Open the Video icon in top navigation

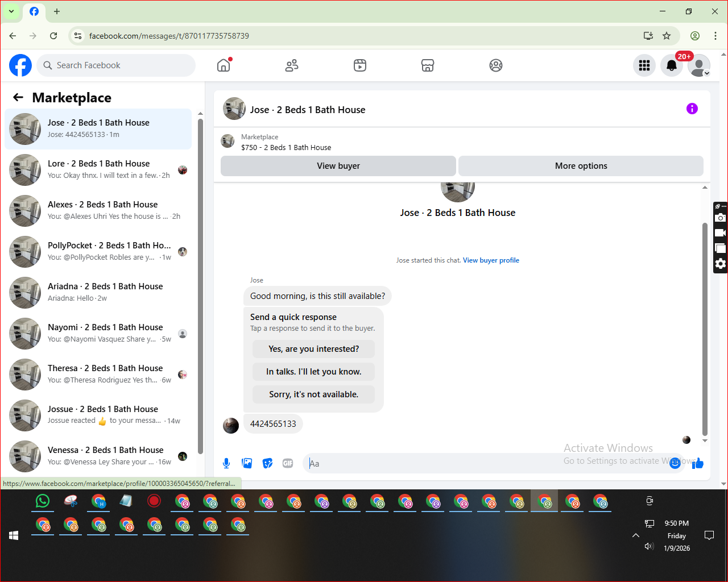pos(360,65)
